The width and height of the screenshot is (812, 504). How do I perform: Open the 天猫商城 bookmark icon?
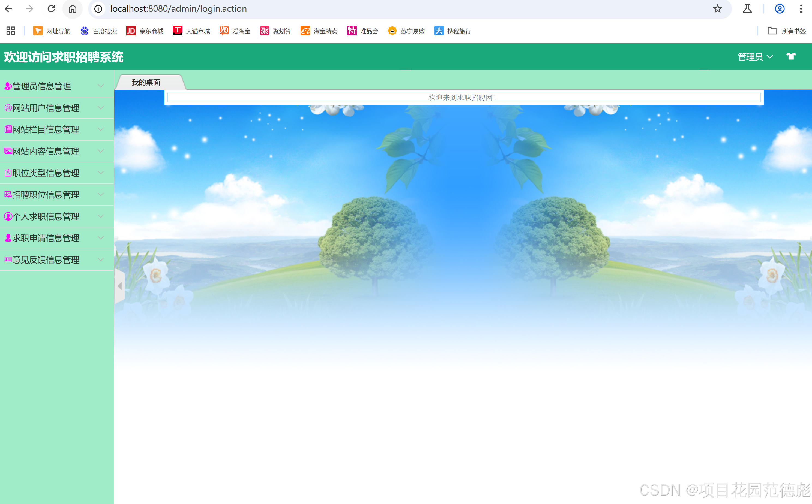tap(178, 31)
